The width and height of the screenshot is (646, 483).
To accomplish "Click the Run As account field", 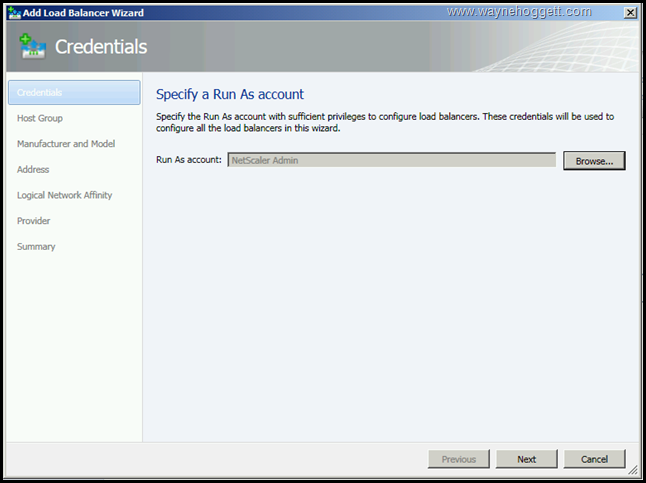I will point(391,160).
